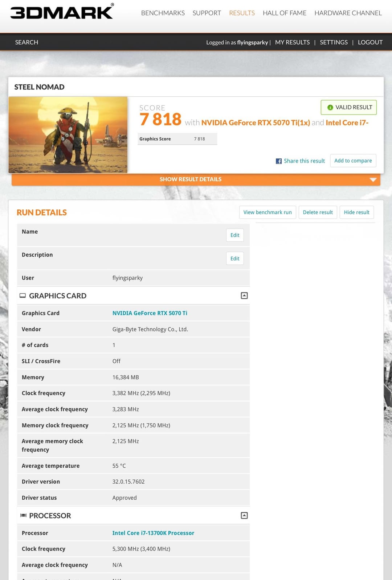Open the Benchmarks menu
The height and width of the screenshot is (580, 392).
(x=163, y=13)
